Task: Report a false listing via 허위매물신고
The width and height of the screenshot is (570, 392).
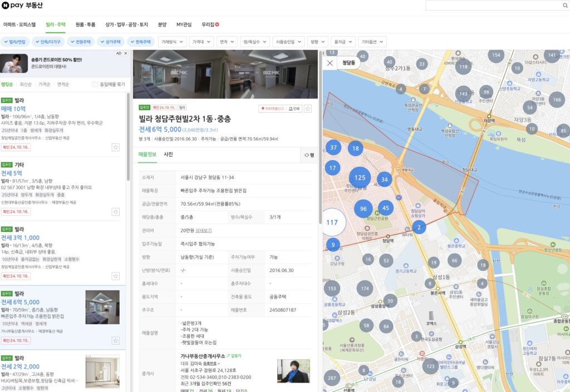Action: coord(272,108)
